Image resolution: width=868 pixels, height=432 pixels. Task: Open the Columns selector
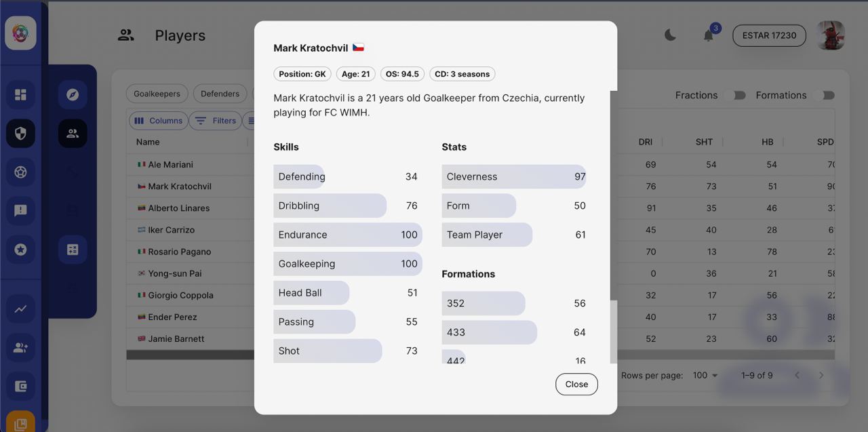point(159,121)
